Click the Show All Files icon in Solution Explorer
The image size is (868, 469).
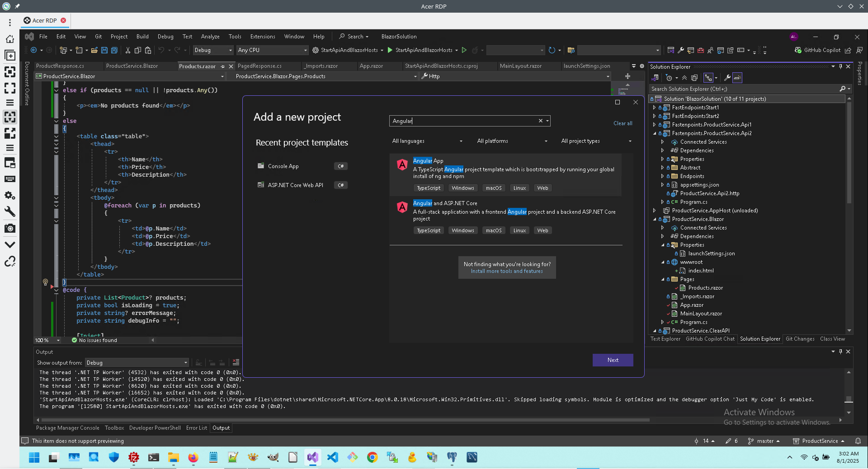coord(694,78)
